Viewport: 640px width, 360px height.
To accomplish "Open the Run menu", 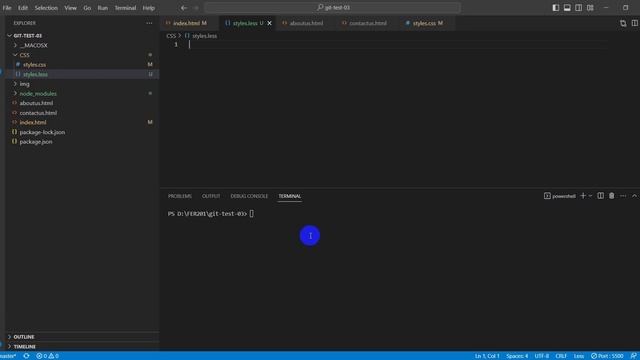I will pyautogui.click(x=102, y=8).
